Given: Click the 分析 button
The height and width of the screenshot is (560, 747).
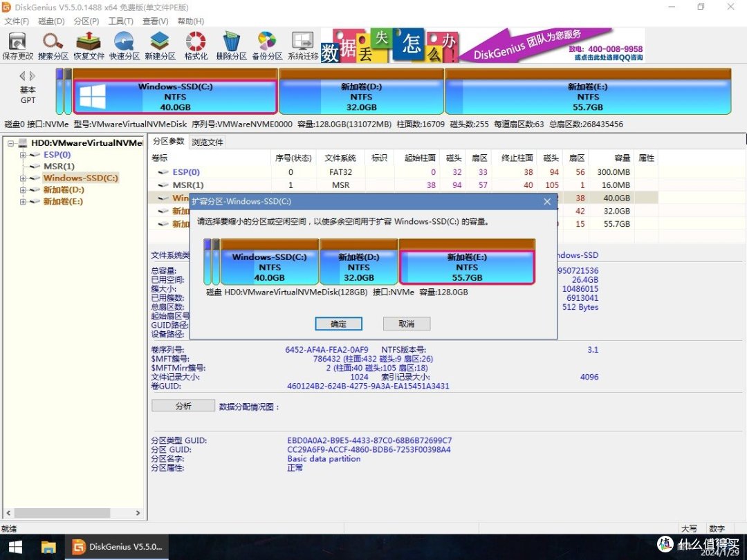Looking at the screenshot, I should 183,406.
